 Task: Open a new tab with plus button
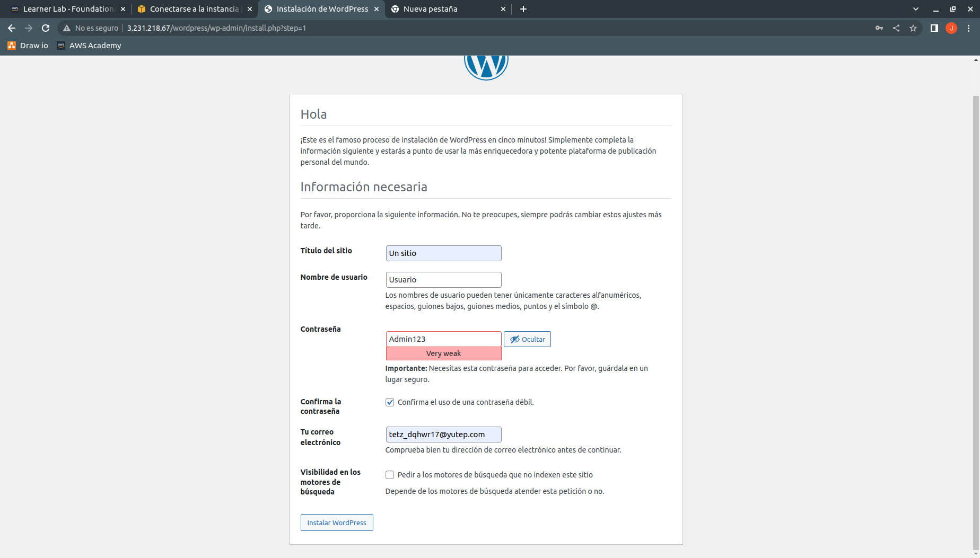pyautogui.click(x=523, y=9)
